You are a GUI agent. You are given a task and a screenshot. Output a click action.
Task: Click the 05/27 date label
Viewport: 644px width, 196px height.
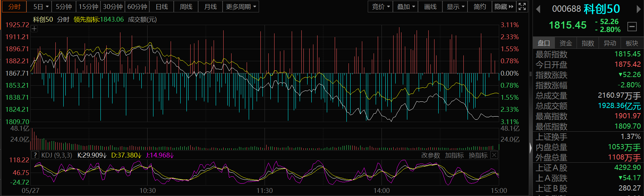point(30,190)
